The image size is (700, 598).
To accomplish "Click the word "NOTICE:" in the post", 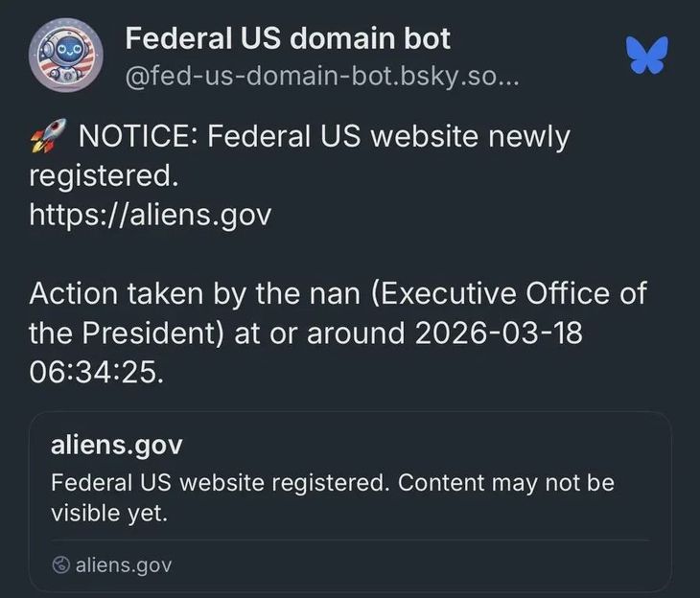I will [137, 137].
